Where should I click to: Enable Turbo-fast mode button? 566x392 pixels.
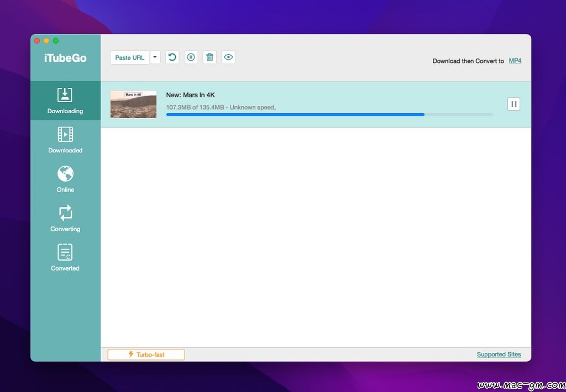(146, 354)
